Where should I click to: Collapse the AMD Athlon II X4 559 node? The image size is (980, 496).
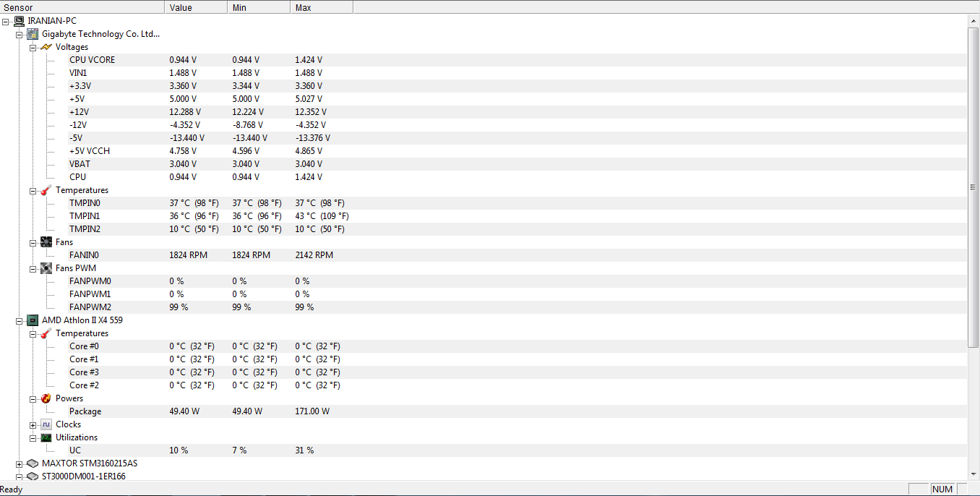20,320
